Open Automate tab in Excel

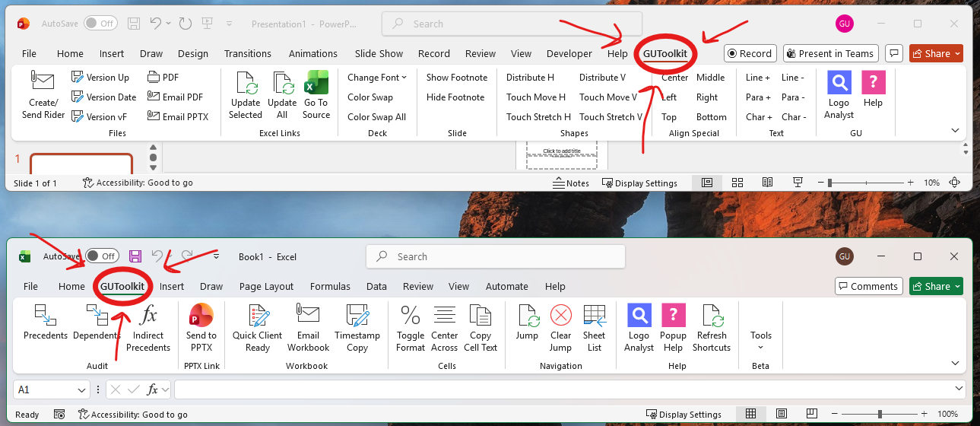507,286
